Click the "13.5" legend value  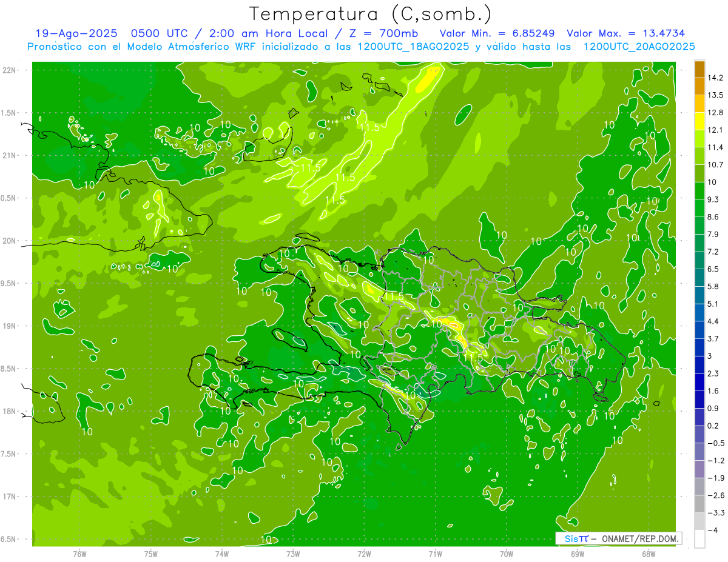click(715, 95)
